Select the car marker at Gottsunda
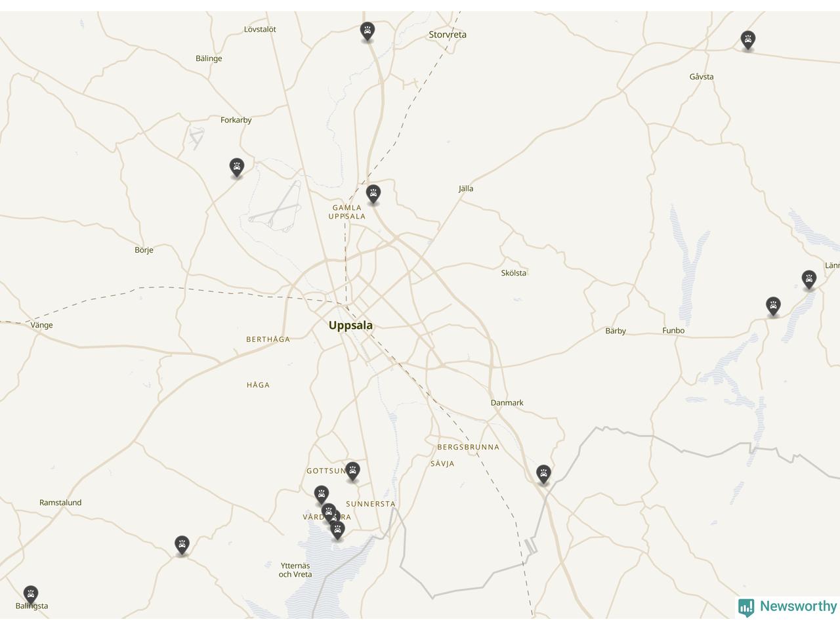This screenshot has width=840, height=630. pos(352,471)
